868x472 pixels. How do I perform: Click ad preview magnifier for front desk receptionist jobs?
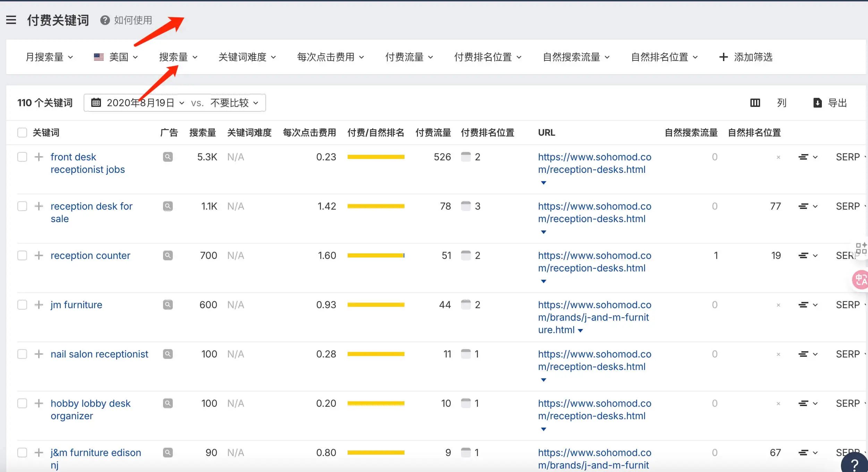click(x=168, y=157)
